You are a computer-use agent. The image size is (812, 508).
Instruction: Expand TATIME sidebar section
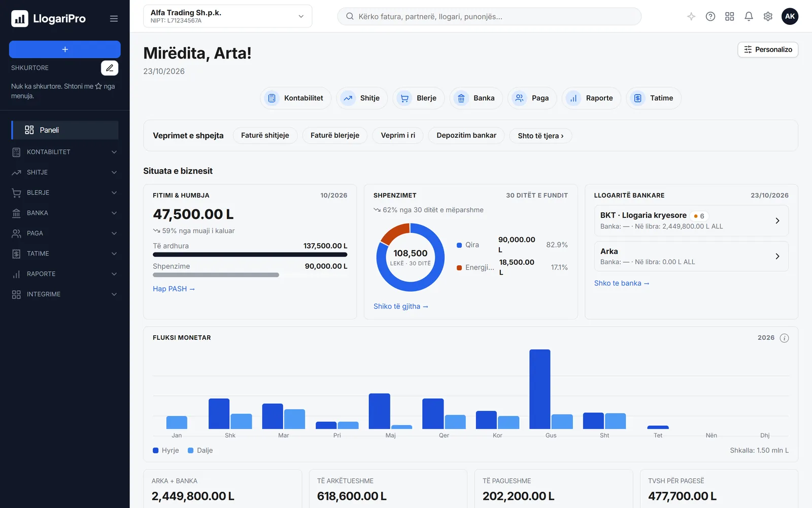(65, 253)
